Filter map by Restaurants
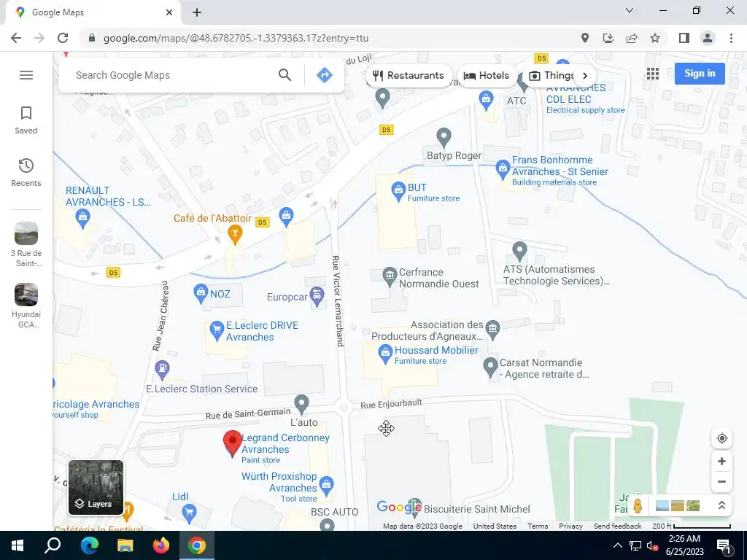The height and width of the screenshot is (560, 747). [409, 75]
